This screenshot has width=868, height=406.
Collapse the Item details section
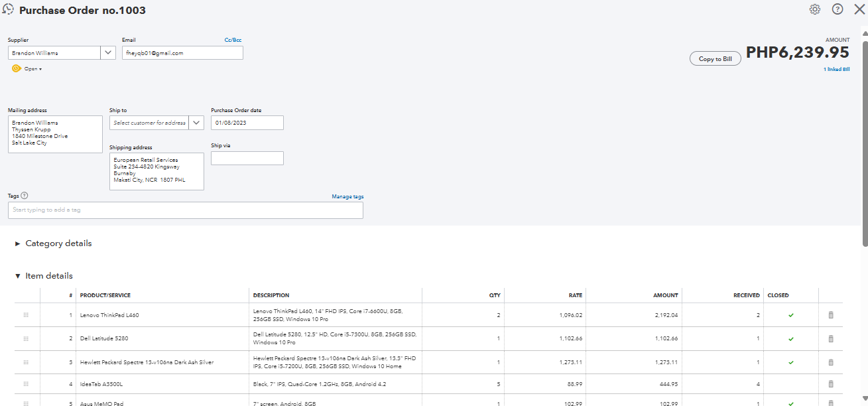click(44, 276)
